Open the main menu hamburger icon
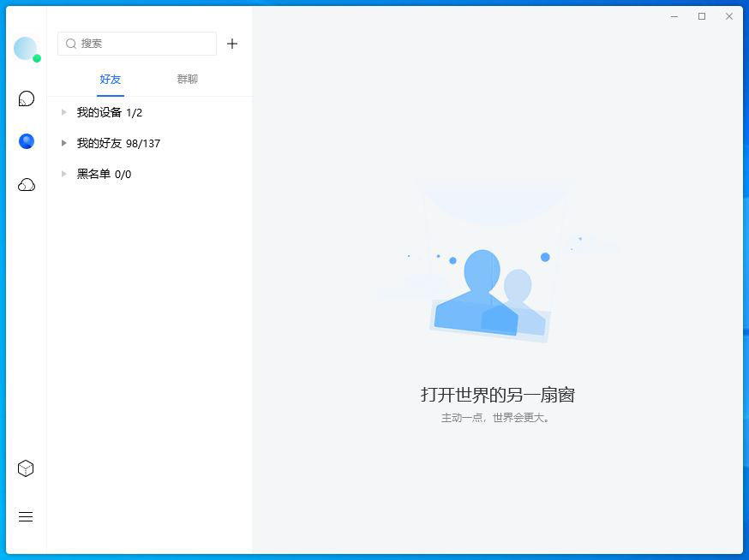Viewport: 749px width, 560px height. [26, 516]
